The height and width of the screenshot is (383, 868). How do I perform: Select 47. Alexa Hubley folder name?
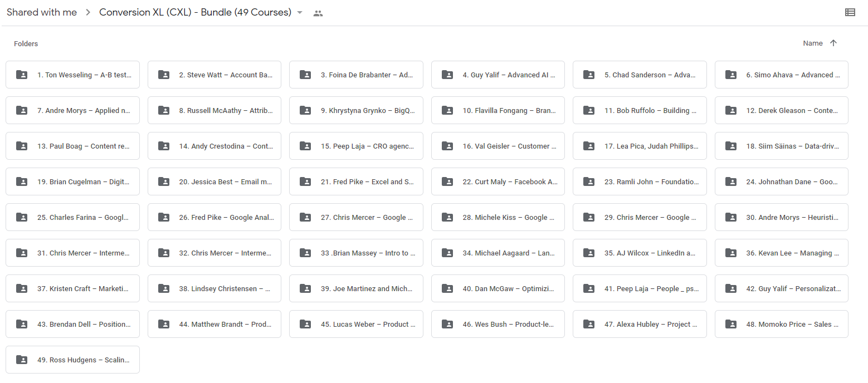click(651, 325)
